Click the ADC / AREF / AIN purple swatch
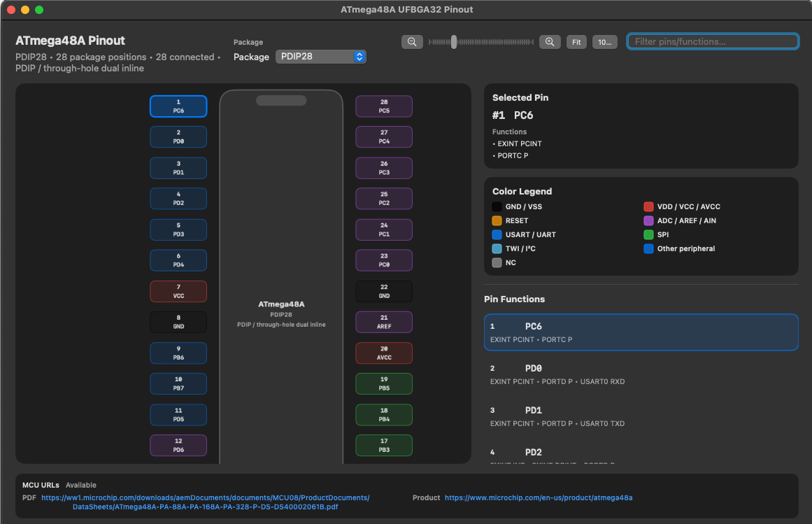Image resolution: width=812 pixels, height=524 pixels. (648, 220)
